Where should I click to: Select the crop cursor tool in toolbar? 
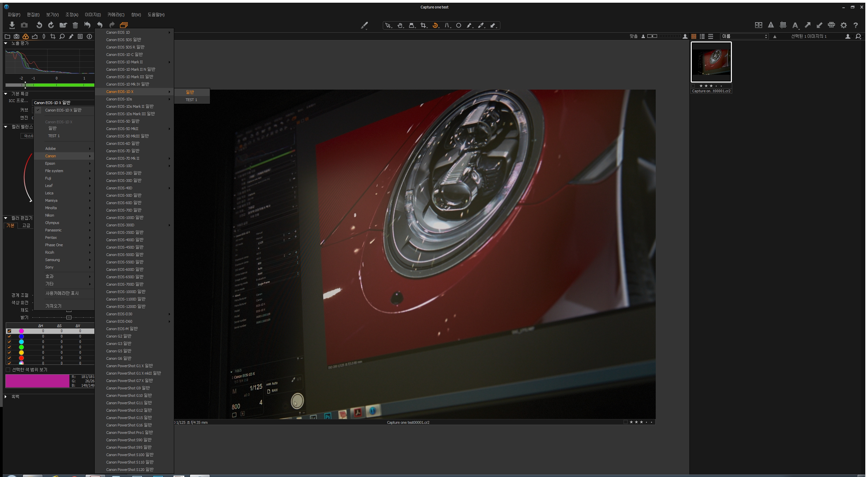tap(423, 26)
